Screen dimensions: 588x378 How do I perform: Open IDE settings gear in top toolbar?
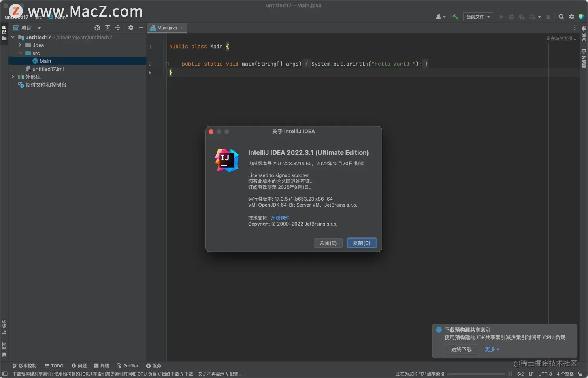click(571, 17)
